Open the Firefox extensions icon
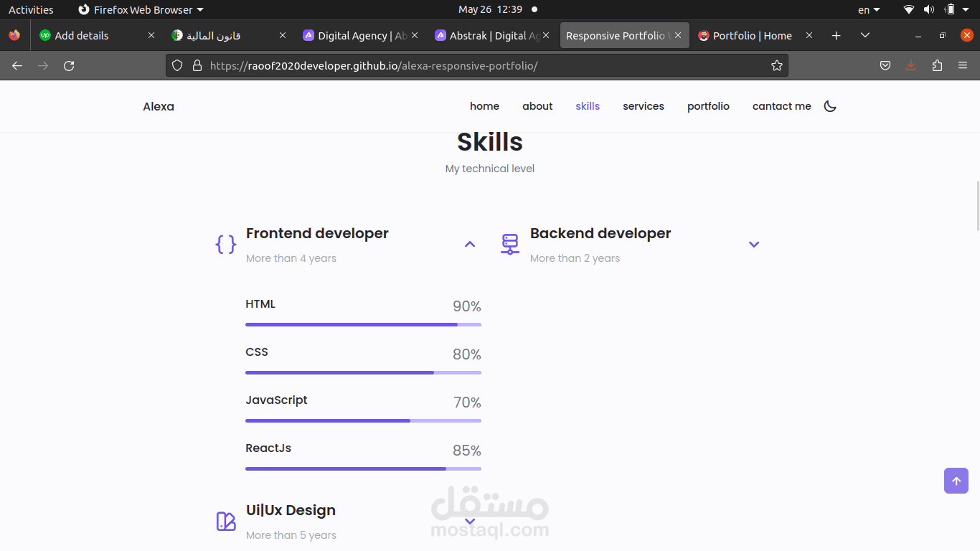Viewport: 980px width, 551px height. tap(937, 66)
